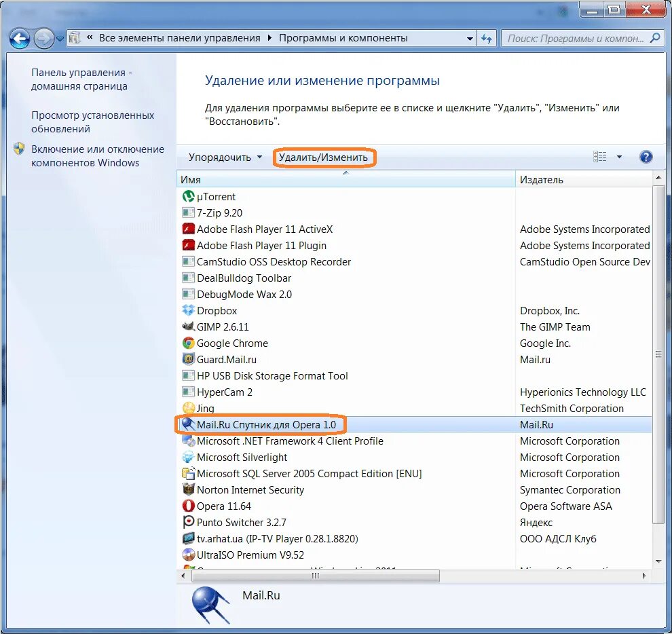Click the Mail.Ru satellite icon in details pane

[x=210, y=605]
